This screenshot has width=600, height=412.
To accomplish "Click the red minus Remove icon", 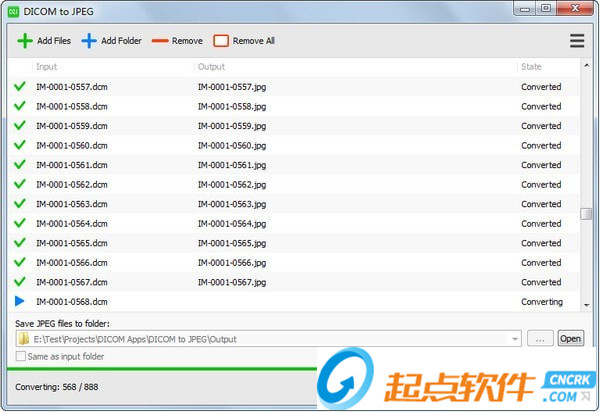I will point(160,41).
